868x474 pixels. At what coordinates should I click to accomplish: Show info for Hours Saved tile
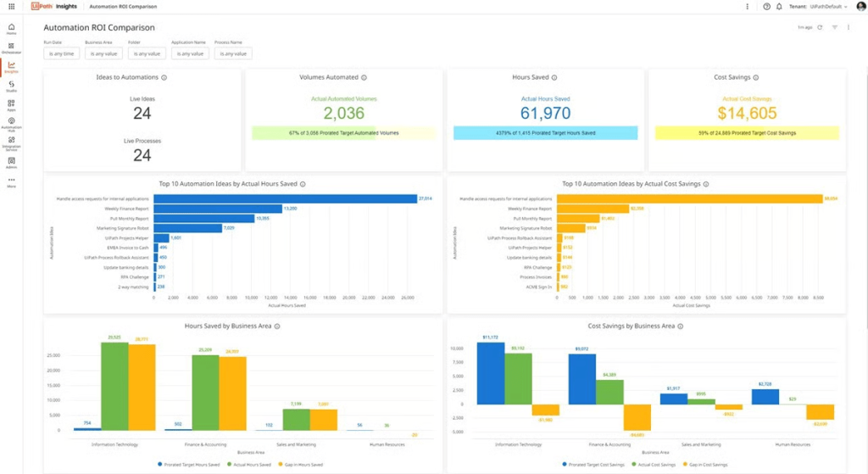click(554, 77)
